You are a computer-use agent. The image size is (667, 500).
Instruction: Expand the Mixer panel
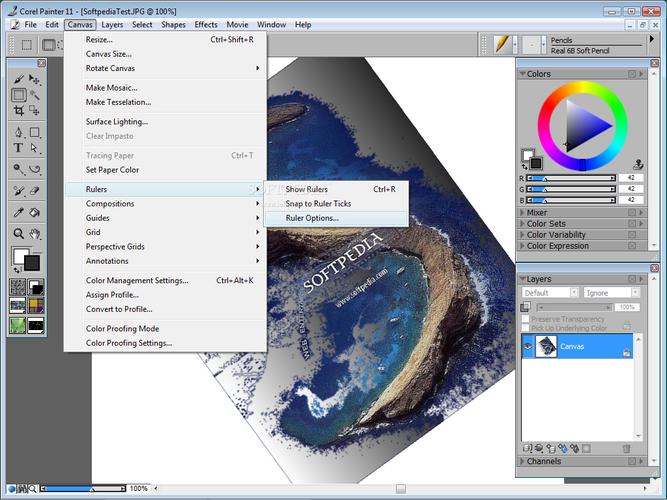coord(522,212)
